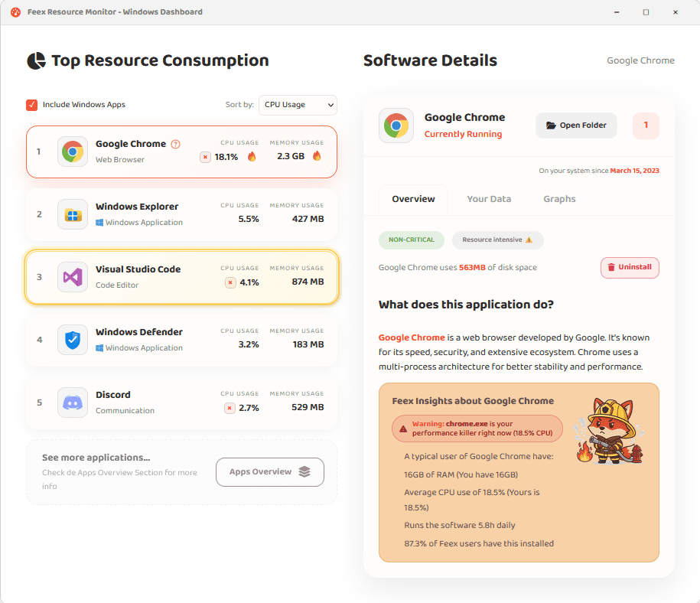Click the red X icon next to Discord CPU

(x=230, y=408)
